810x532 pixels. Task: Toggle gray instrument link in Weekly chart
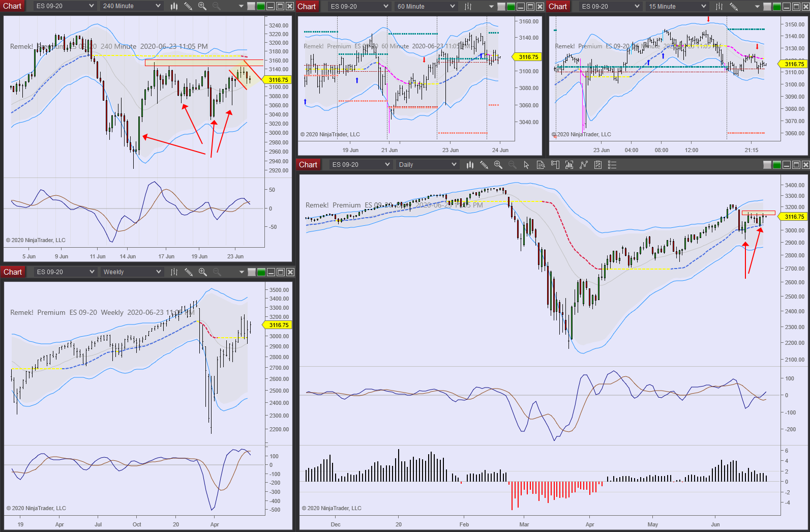tap(251, 272)
